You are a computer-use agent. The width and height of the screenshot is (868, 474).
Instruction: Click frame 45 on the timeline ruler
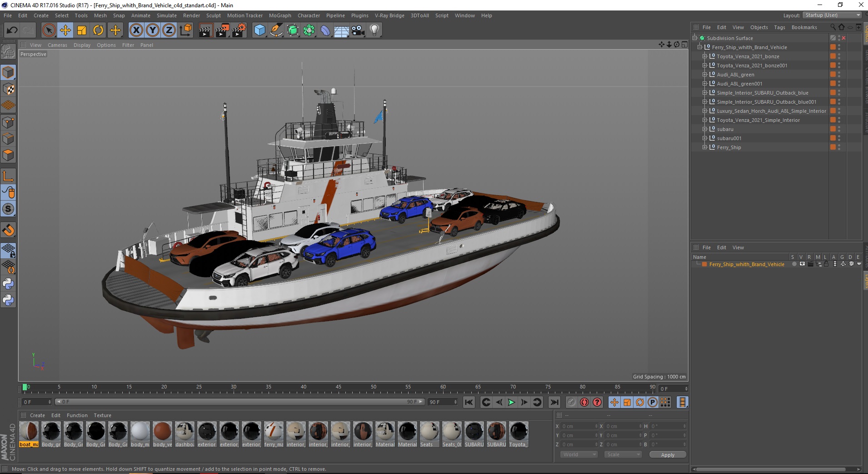point(339,388)
